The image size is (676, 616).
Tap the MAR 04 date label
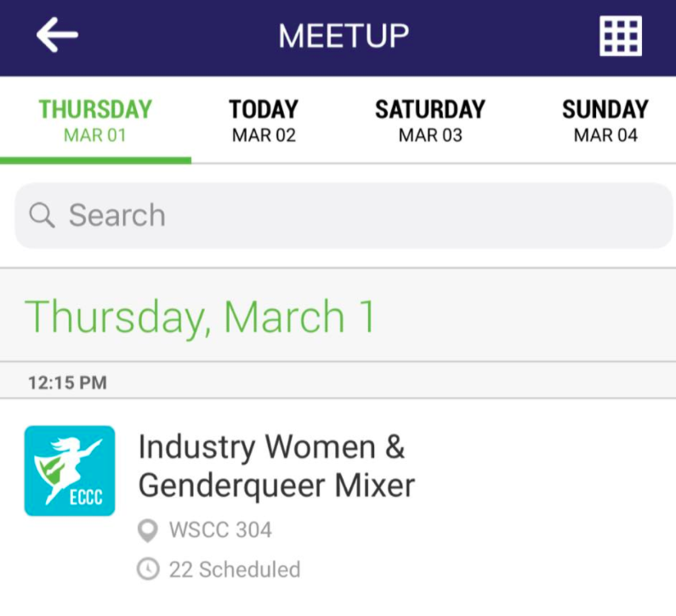(605, 135)
